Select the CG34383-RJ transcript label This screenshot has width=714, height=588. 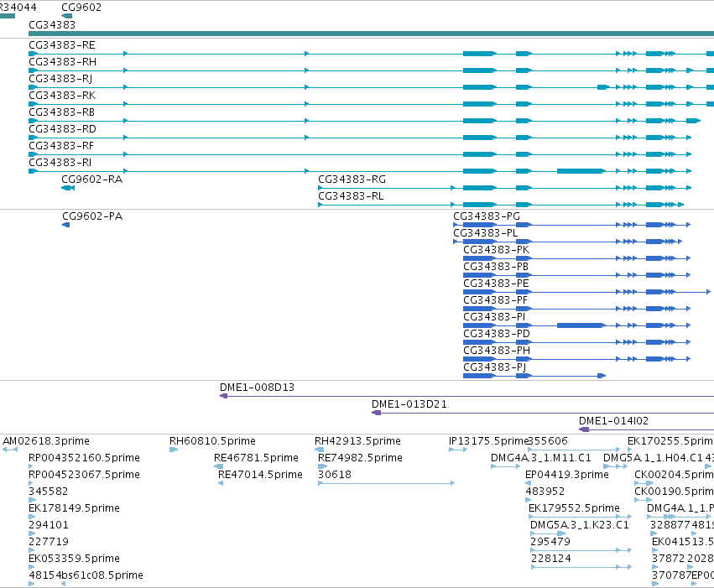pyautogui.click(x=60, y=79)
